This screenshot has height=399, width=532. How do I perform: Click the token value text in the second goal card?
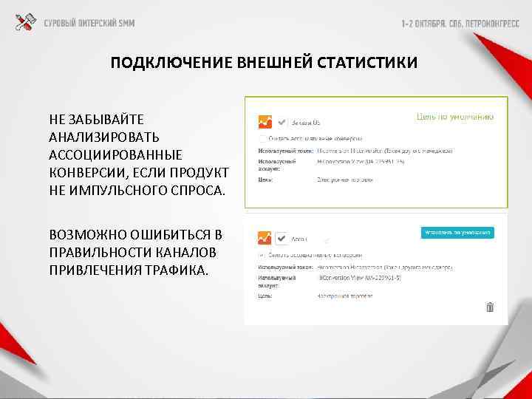385,267
